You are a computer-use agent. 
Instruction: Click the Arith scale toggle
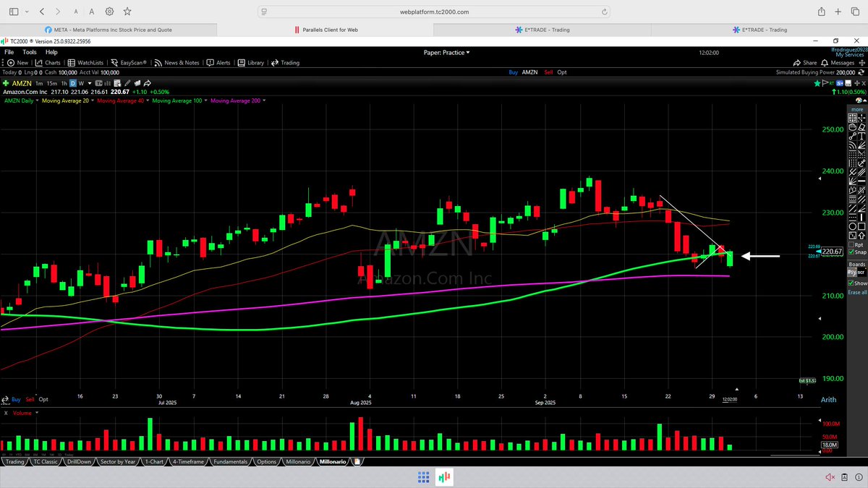827,400
